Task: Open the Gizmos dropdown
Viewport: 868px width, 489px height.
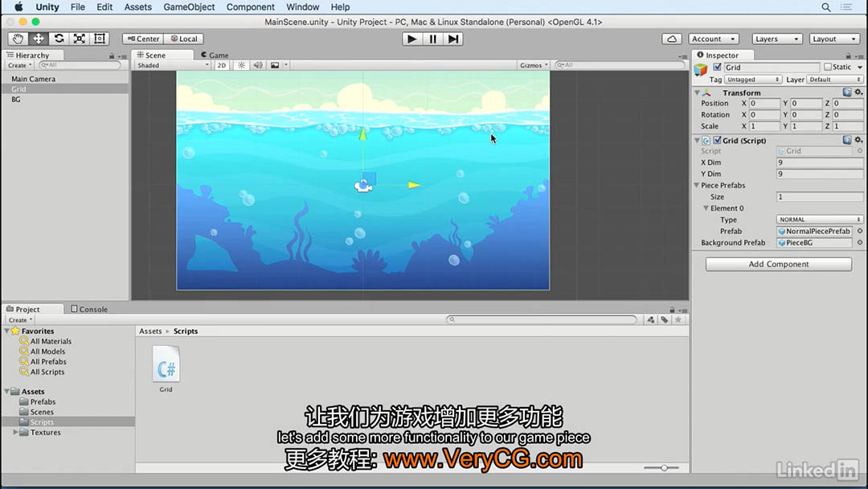Action: coord(533,65)
